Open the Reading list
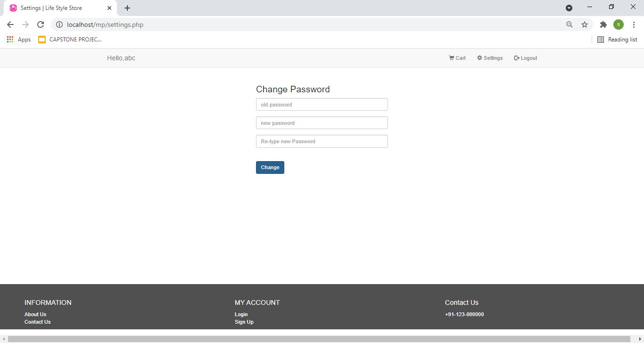The image size is (644, 343). (x=617, y=40)
